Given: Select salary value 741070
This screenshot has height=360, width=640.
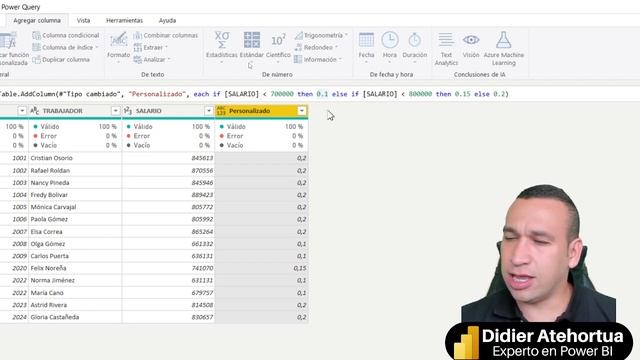Looking at the screenshot, I should 168,269.
